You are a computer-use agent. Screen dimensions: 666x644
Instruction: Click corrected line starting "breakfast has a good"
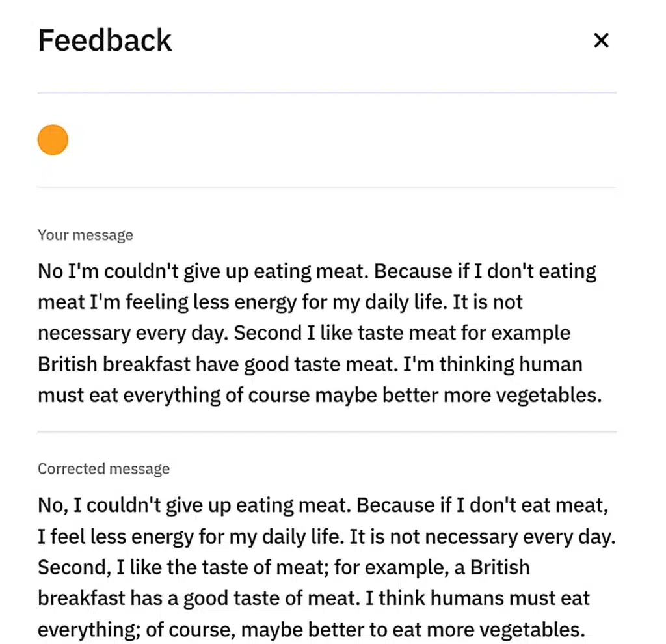(x=313, y=598)
